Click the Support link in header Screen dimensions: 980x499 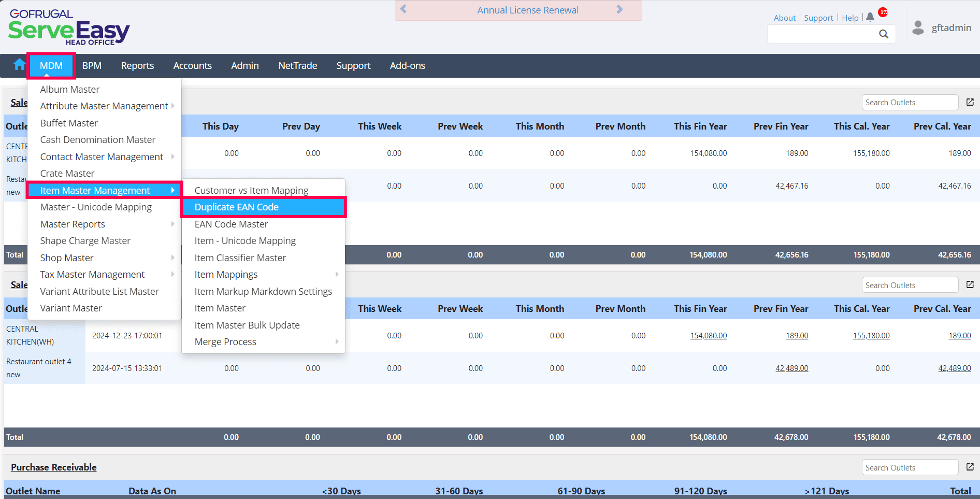818,18
